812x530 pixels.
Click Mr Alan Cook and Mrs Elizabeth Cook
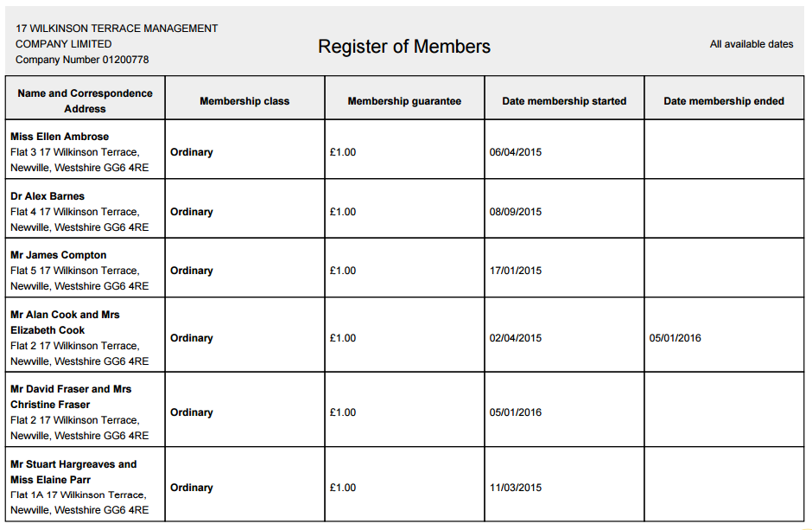point(65,322)
